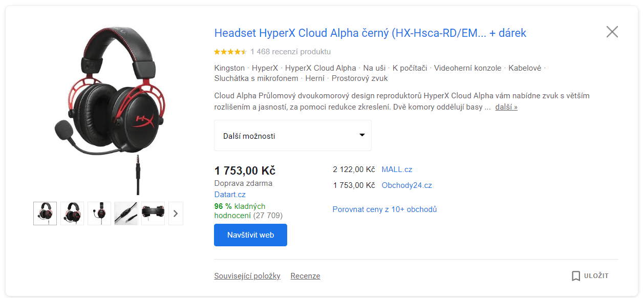Screen dimensions: 644x298
Task: Select the fifth thumbnail showing headband top view
Action: click(153, 214)
